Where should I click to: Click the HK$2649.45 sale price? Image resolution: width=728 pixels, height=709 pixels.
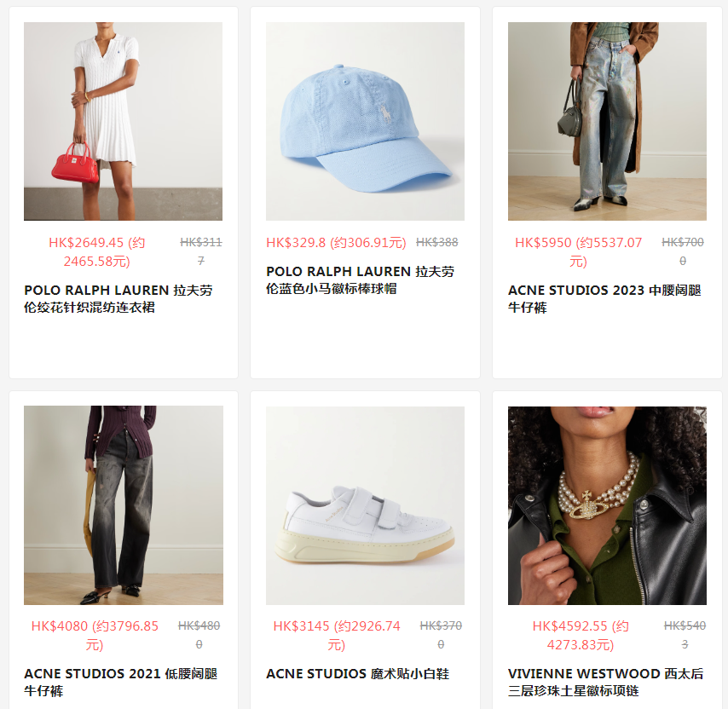tap(96, 252)
